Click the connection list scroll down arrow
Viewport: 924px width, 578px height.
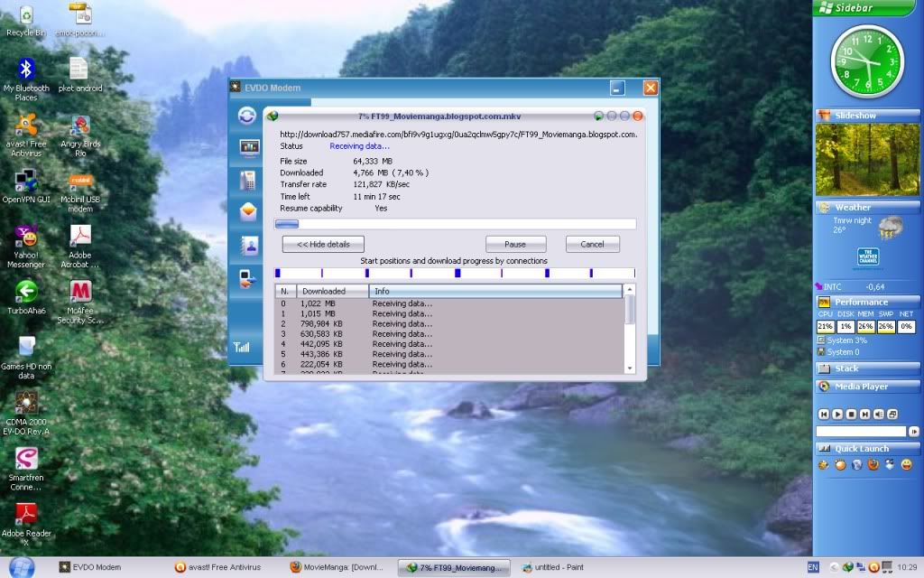[x=629, y=368]
